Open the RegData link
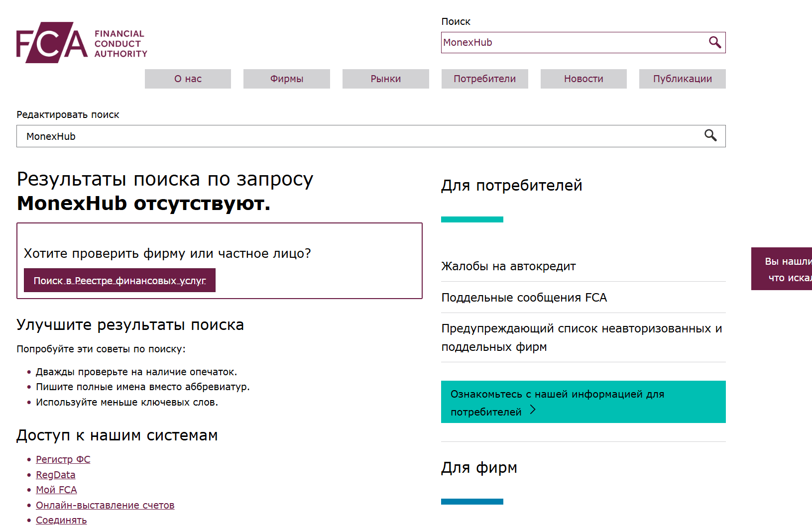The height and width of the screenshot is (527, 812). pos(55,474)
